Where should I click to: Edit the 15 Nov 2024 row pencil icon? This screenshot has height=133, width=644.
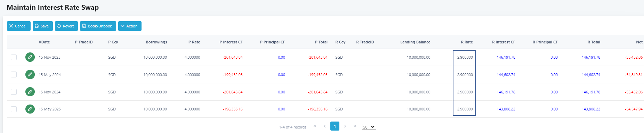point(30,92)
